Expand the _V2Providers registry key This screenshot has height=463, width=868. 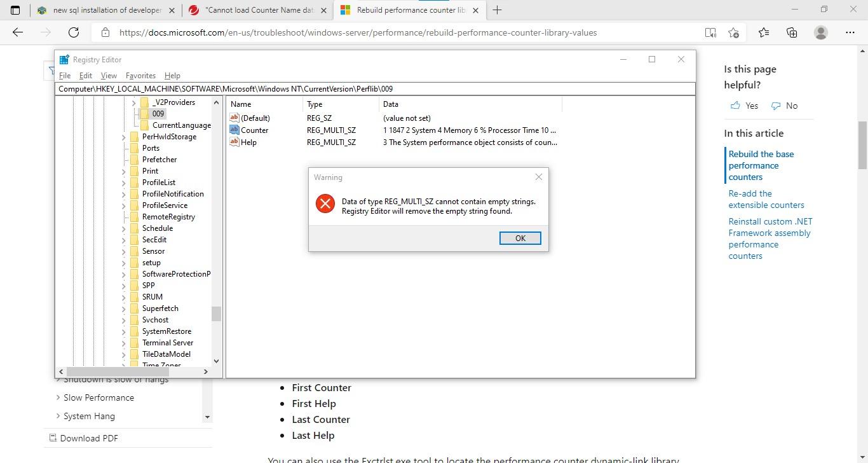(133, 102)
